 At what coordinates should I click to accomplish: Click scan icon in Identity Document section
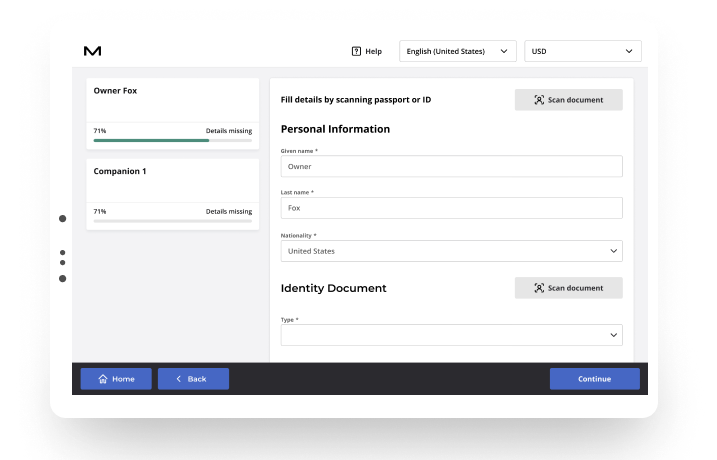539,288
